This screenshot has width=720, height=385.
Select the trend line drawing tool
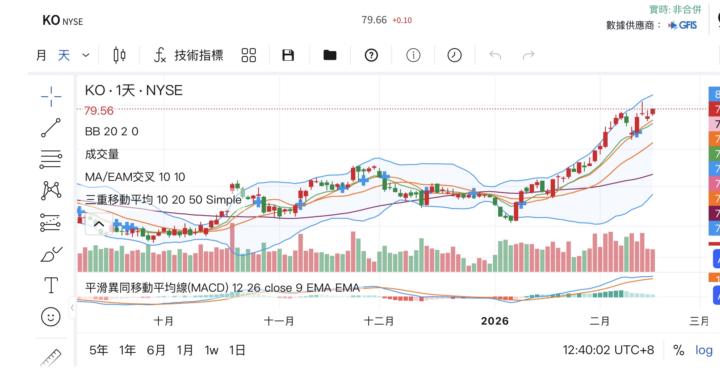pos(51,128)
